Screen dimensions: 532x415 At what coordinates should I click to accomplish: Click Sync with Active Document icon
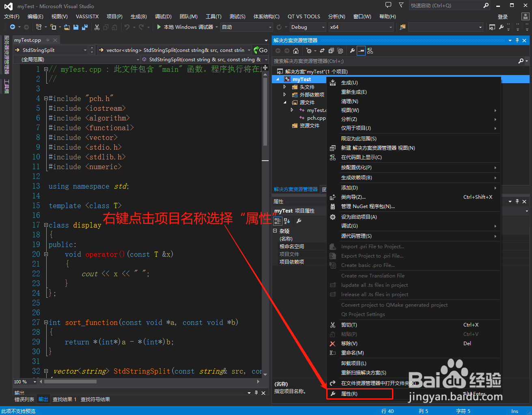[x=322, y=51]
